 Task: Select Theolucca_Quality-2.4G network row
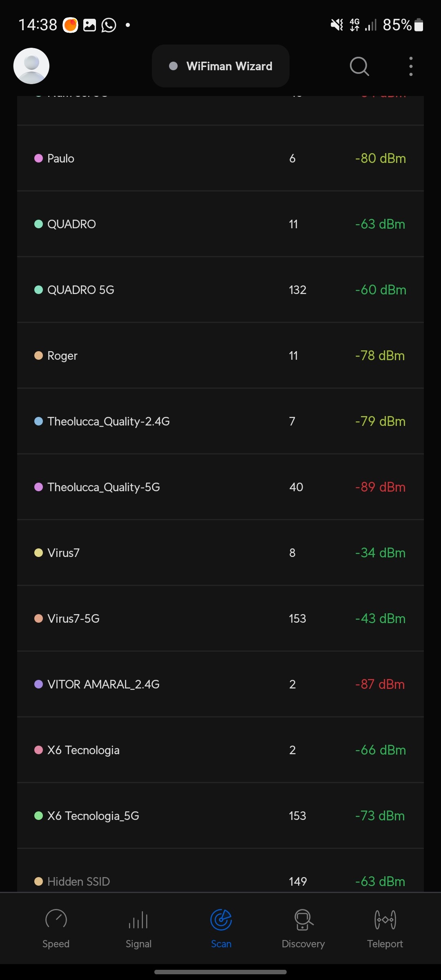(220, 421)
